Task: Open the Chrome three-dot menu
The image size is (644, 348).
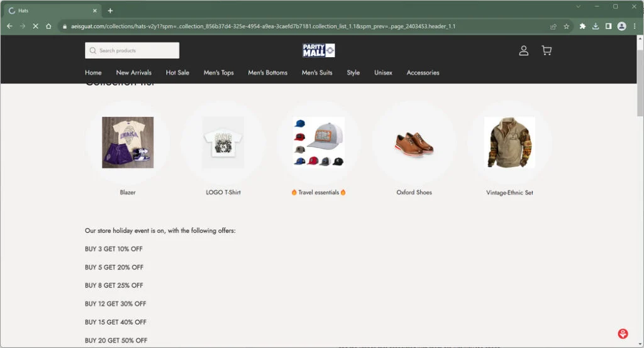Action: coord(635,26)
